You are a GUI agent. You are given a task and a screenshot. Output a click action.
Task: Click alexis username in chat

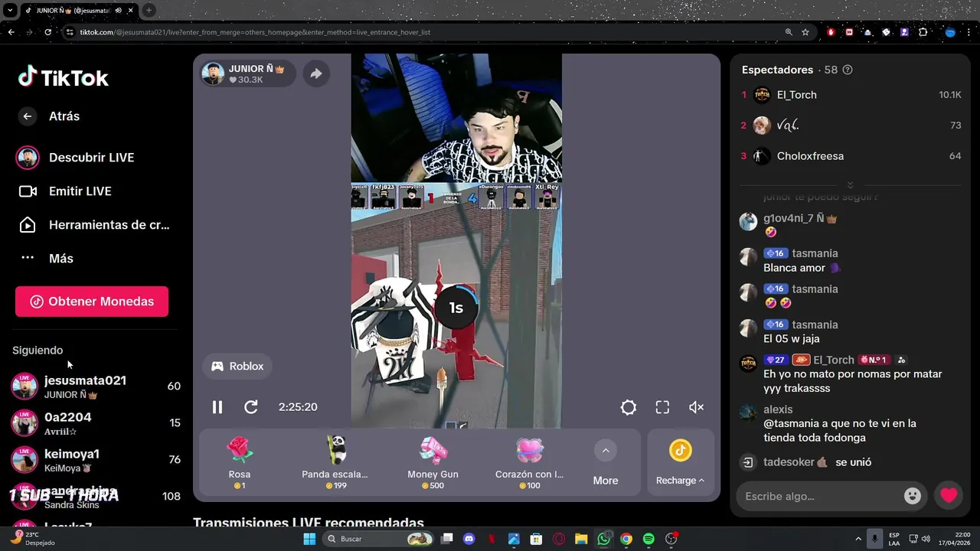coord(778,409)
